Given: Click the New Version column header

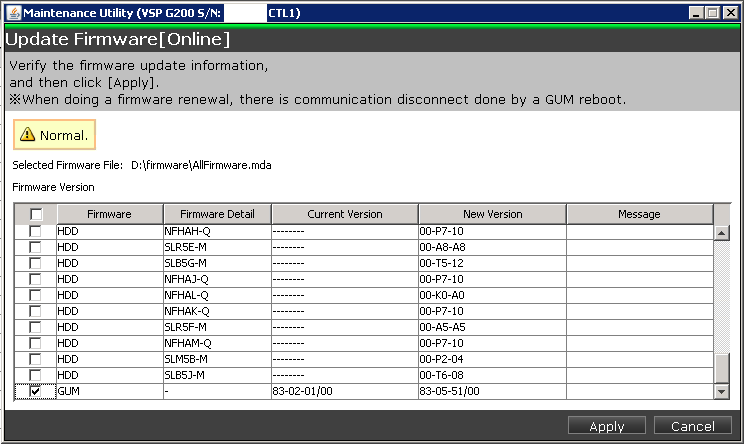Looking at the screenshot, I should (493, 214).
